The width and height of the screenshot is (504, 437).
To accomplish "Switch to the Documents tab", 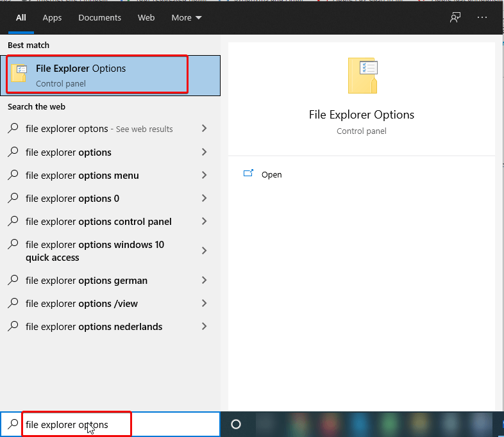I will click(x=99, y=18).
